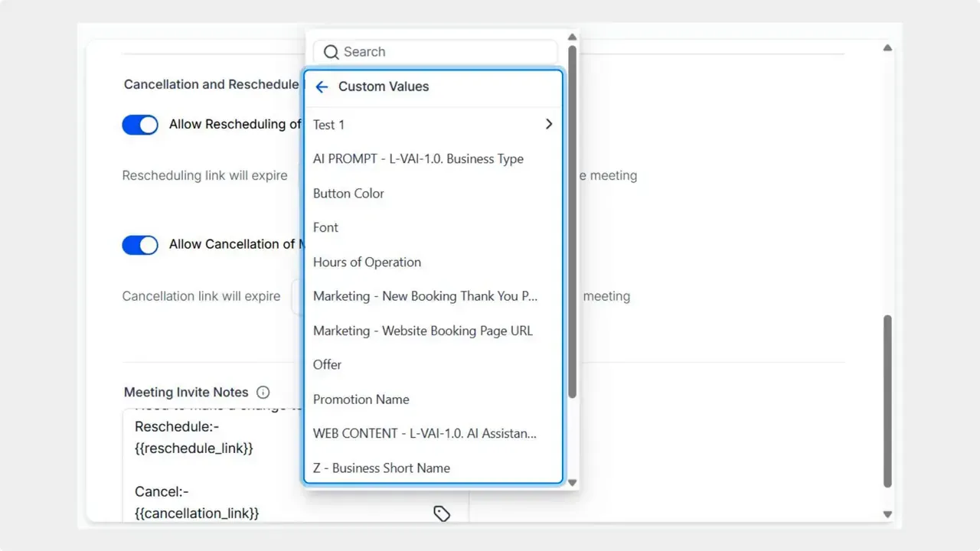
Task: Turn off the Allow Cancellation toggle
Action: click(x=140, y=245)
